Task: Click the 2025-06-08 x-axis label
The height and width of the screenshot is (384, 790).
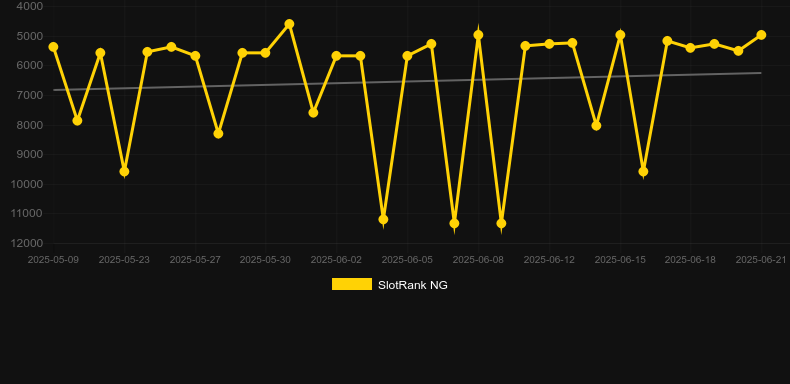Action: coord(478,260)
